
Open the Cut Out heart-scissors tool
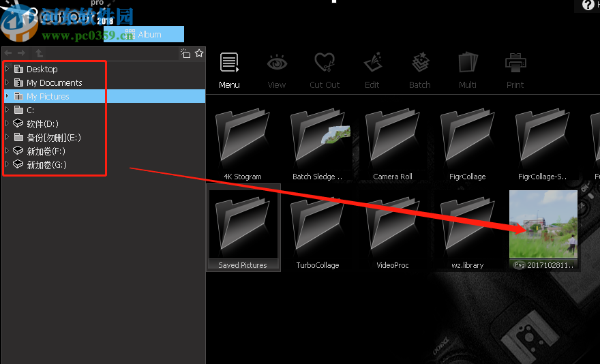(325, 63)
